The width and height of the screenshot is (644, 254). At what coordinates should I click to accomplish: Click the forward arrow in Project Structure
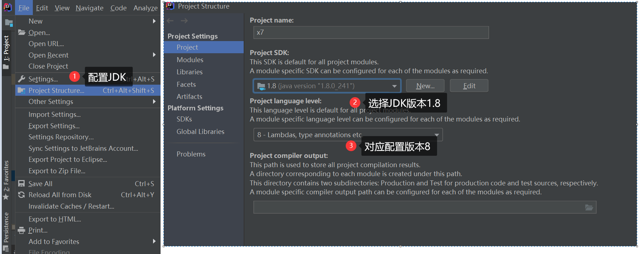[184, 21]
